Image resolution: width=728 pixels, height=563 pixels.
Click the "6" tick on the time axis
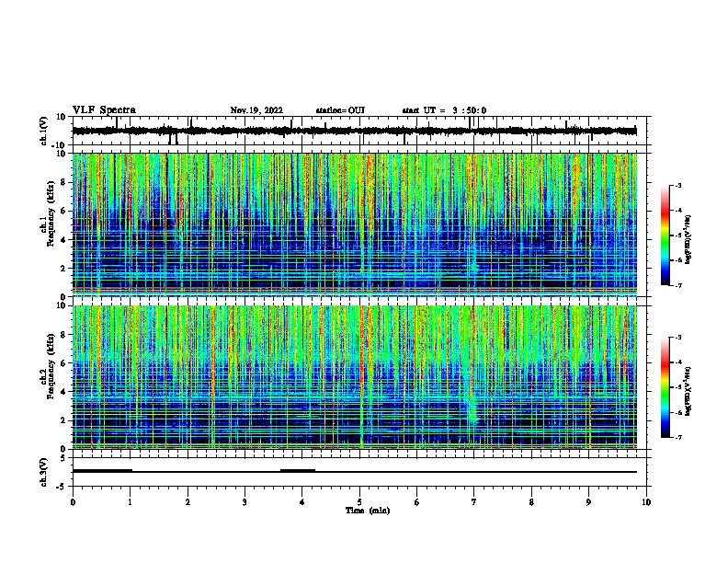click(417, 502)
